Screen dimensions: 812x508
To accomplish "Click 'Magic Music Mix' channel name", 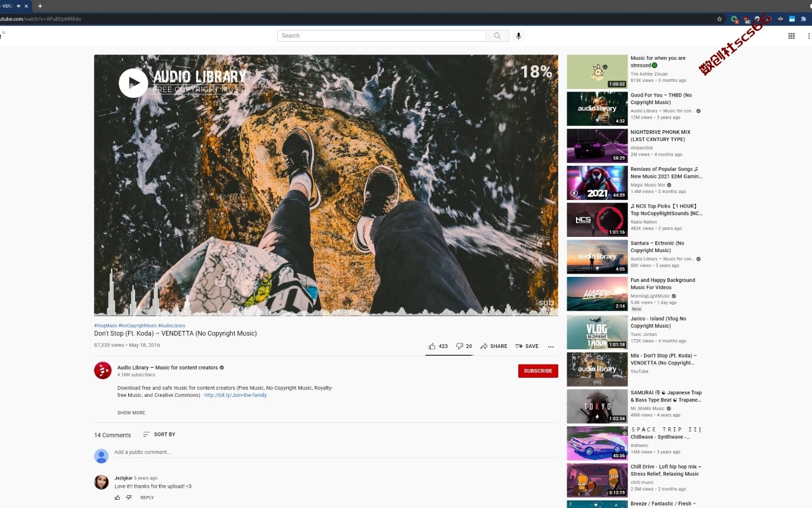I will click(648, 185).
